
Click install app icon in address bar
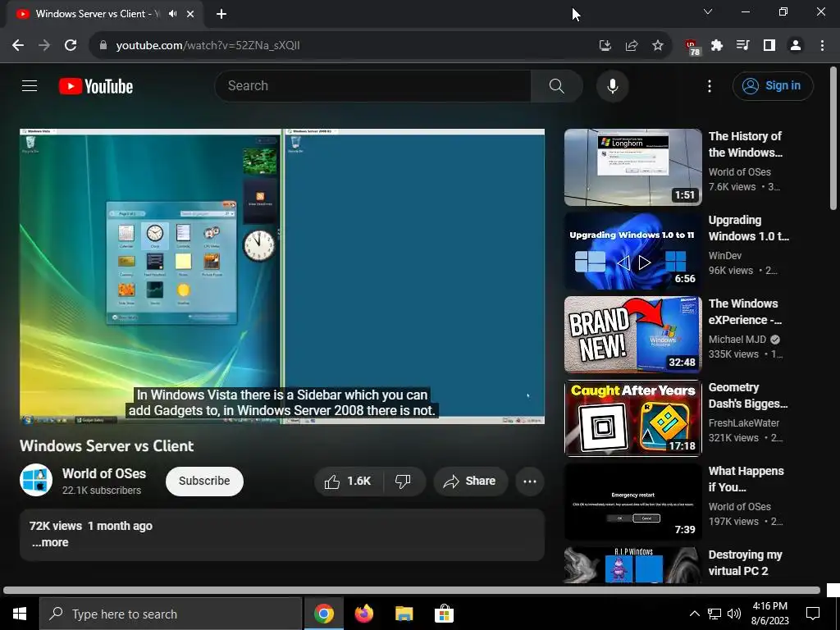tap(605, 46)
